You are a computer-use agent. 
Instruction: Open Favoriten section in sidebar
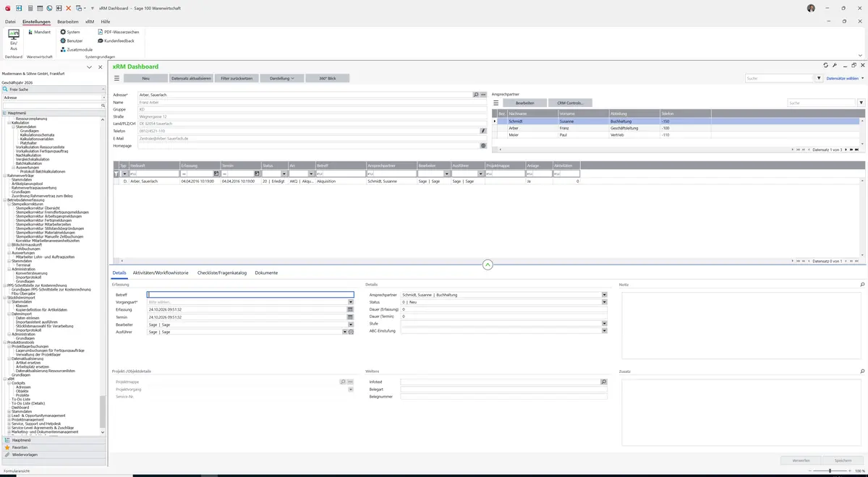point(52,447)
